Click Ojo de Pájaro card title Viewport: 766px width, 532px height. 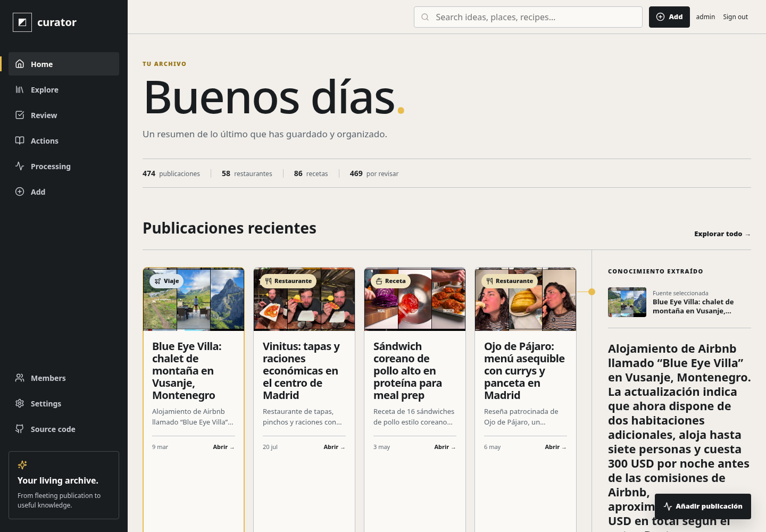[524, 371]
